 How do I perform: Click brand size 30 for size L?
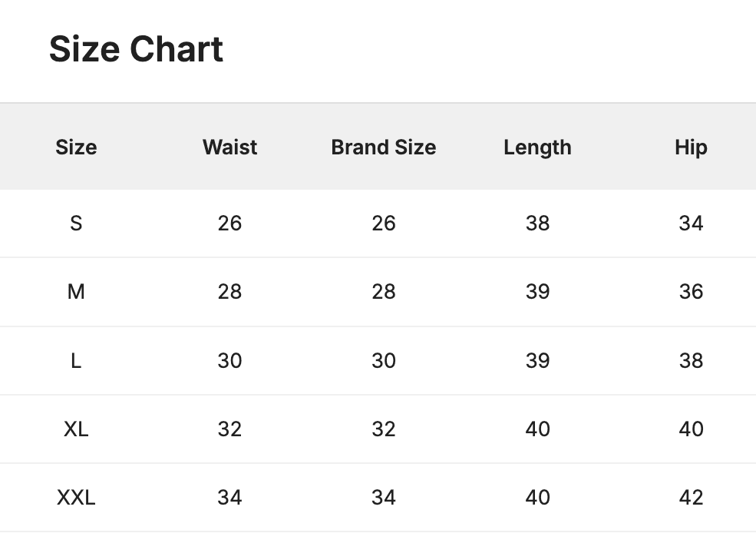tap(383, 360)
